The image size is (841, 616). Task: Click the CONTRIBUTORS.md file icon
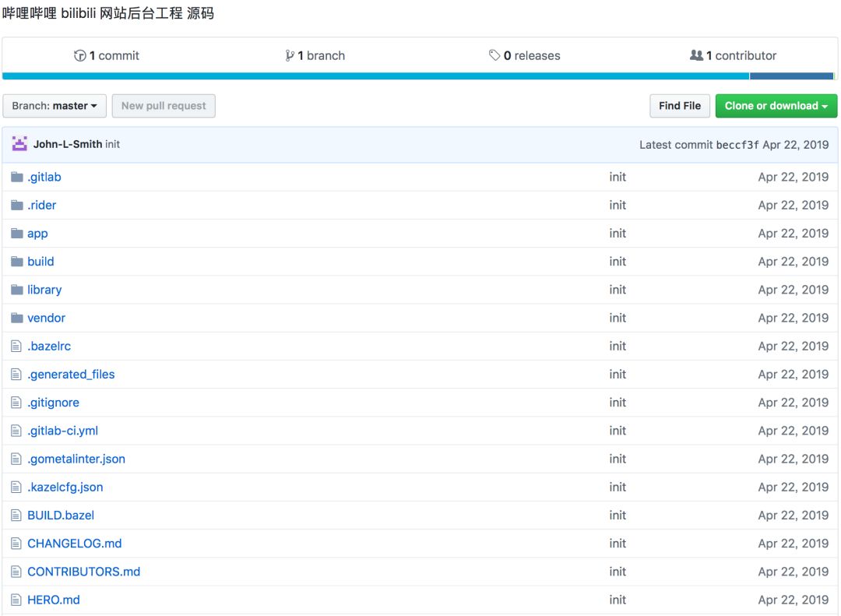click(x=16, y=572)
